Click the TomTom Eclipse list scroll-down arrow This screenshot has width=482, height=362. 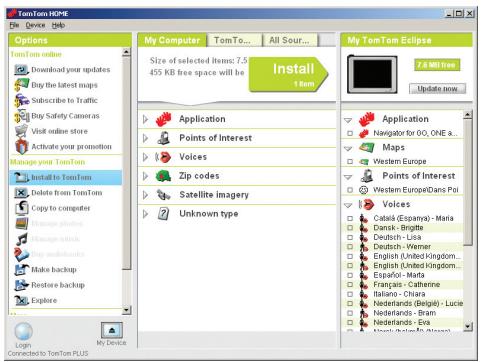click(x=468, y=326)
